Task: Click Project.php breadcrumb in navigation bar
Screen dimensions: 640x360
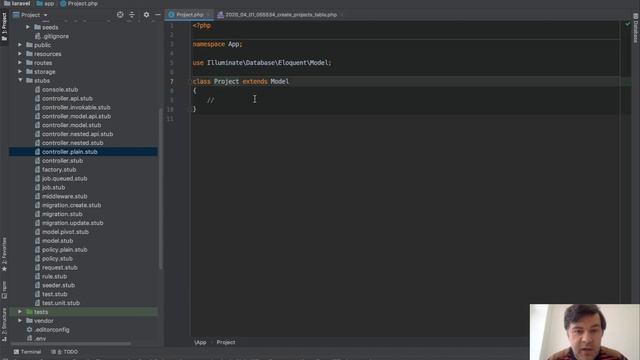Action: click(x=79, y=4)
